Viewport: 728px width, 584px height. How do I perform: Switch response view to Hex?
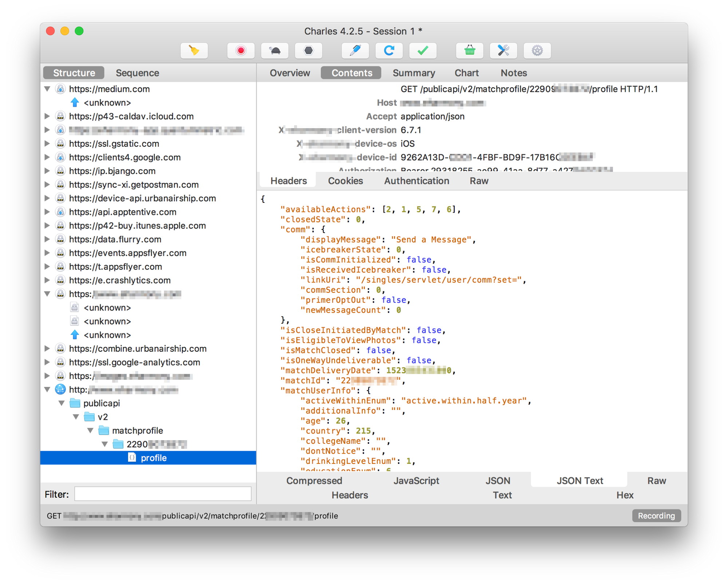(625, 495)
